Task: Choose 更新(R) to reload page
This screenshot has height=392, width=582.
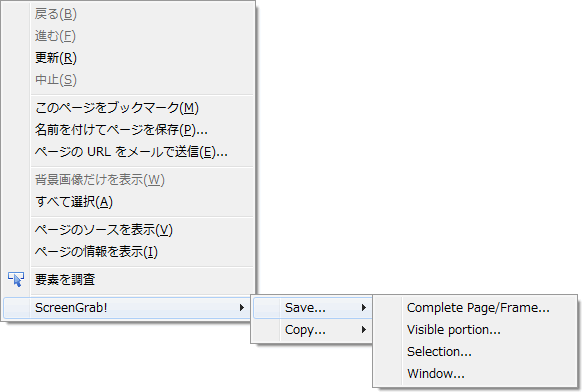Action: (128, 58)
